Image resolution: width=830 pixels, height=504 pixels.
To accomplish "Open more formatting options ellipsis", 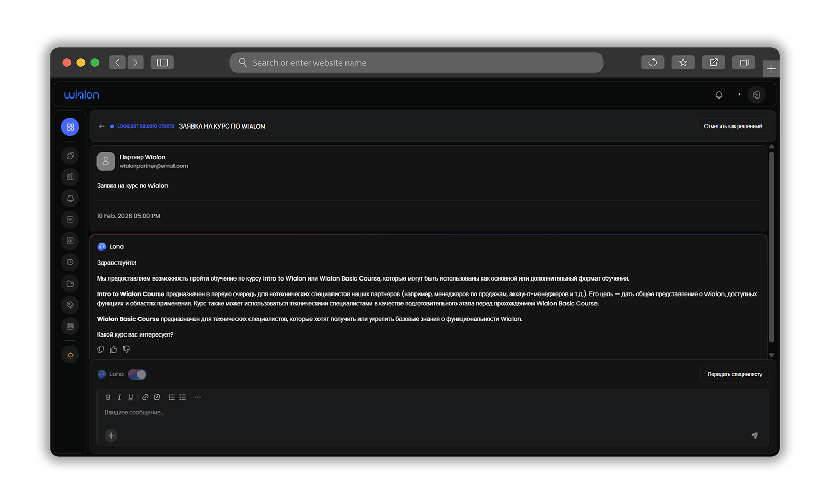I will 198,397.
